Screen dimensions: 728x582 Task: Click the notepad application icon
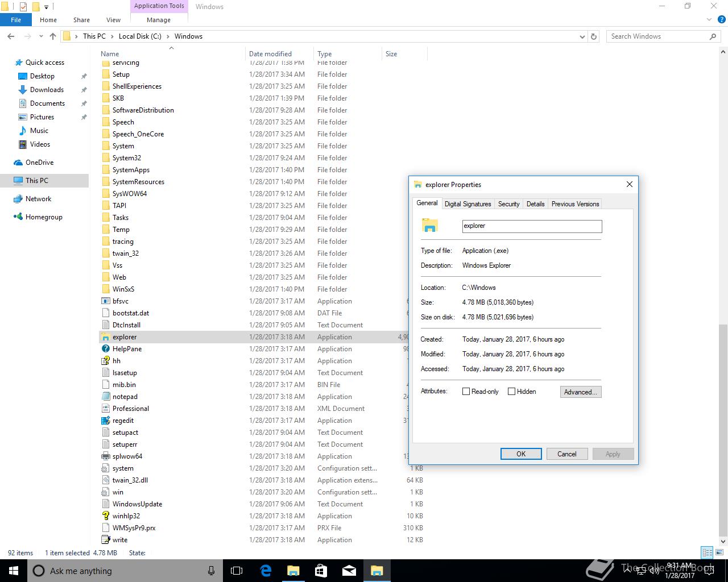pyautogui.click(x=105, y=397)
